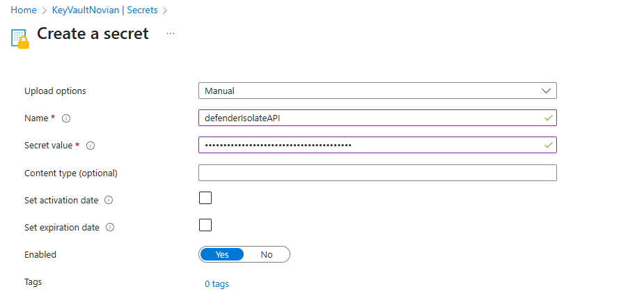
Task: Switch Enabled toggle to No
Action: click(x=267, y=254)
